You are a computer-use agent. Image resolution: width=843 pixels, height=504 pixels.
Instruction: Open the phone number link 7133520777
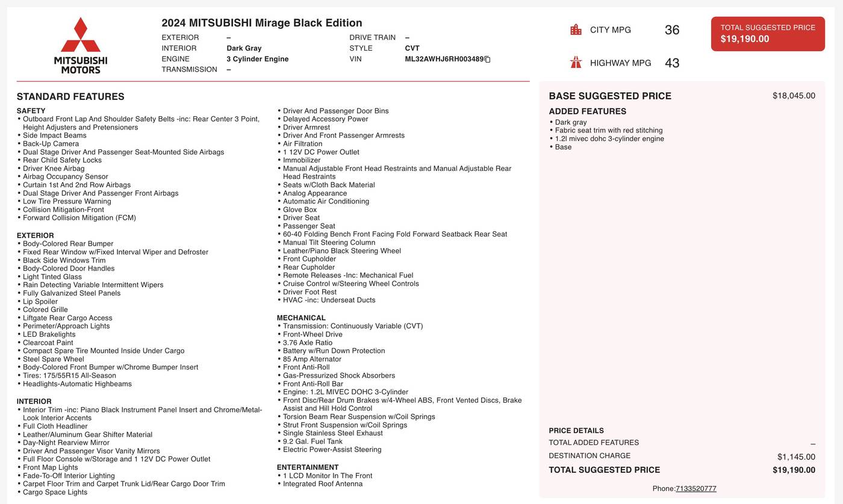(x=696, y=488)
